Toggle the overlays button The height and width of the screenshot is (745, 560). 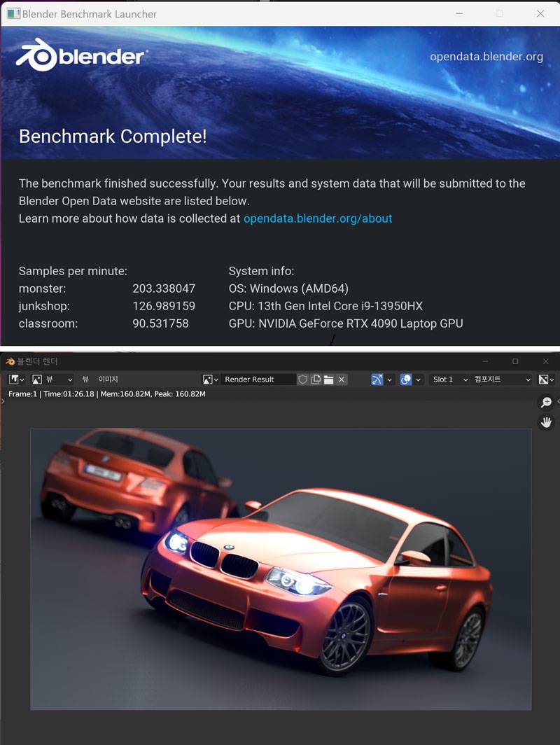coord(405,380)
